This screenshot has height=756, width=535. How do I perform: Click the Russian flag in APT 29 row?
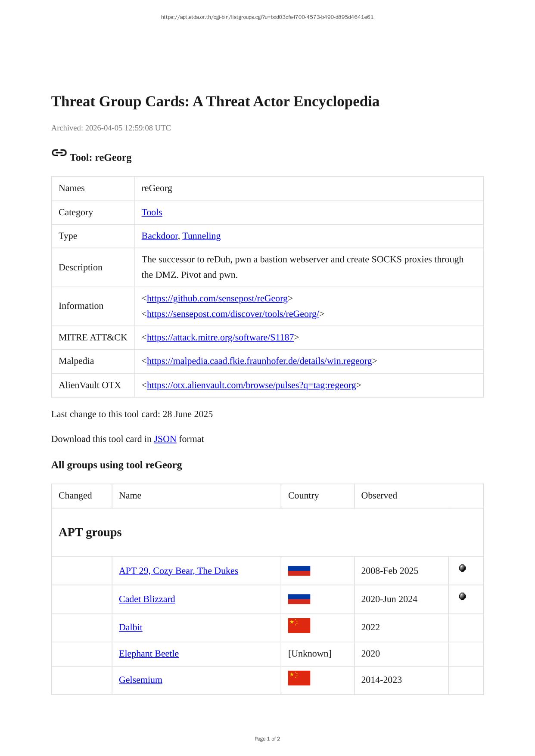(x=299, y=571)
